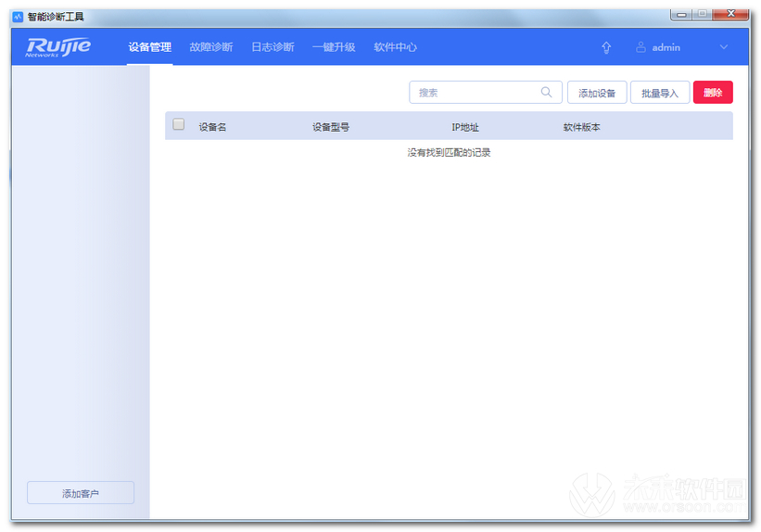Click the admin user avatar icon
Image resolution: width=761 pixels, height=532 pixels.
641,47
